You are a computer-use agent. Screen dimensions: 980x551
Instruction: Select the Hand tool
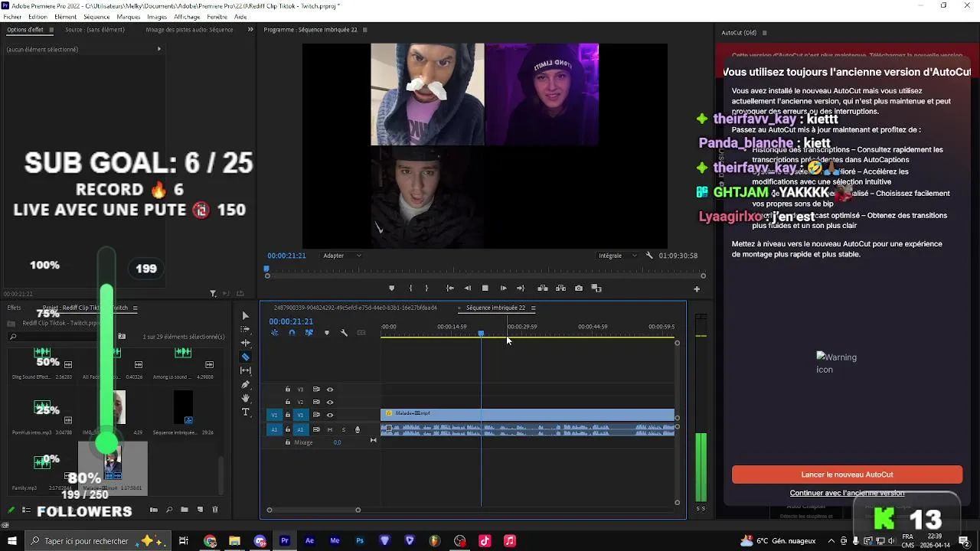coord(245,398)
